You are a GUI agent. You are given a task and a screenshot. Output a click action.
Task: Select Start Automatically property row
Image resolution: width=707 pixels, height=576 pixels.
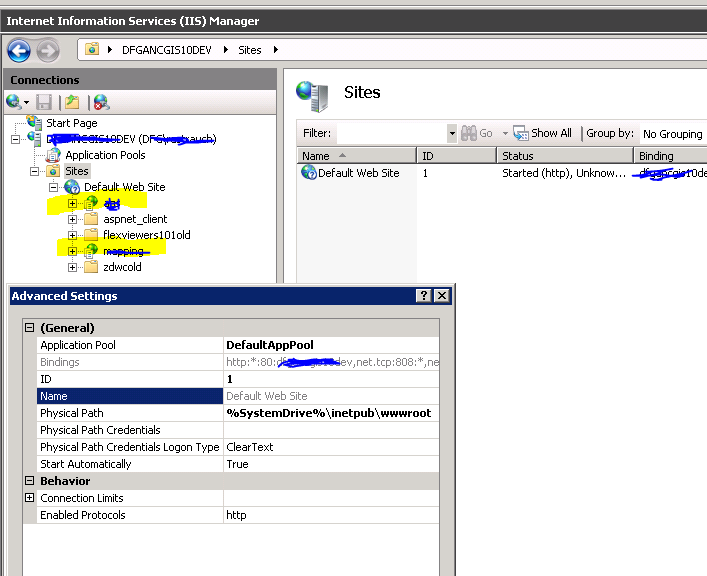click(238, 464)
